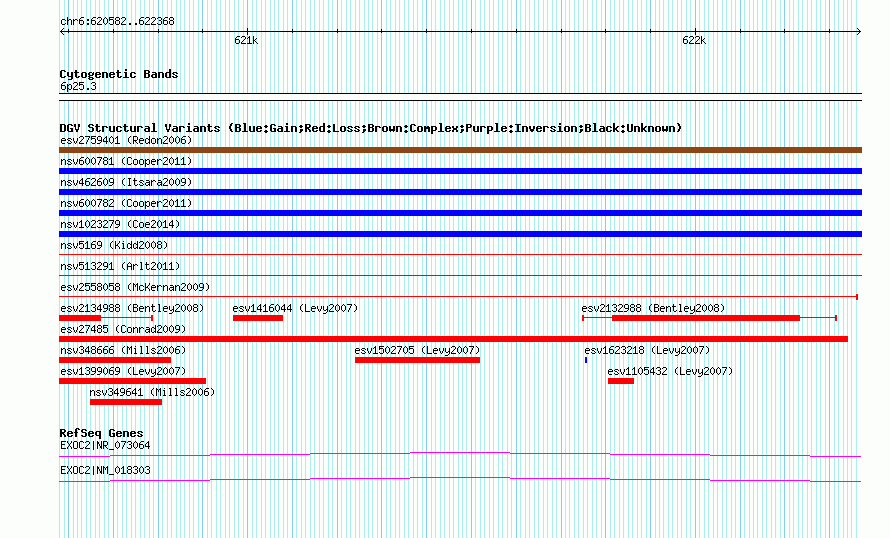890x538 pixels.
Task: Click esv1416044 (Levy2007) variant label
Action: click(295, 308)
